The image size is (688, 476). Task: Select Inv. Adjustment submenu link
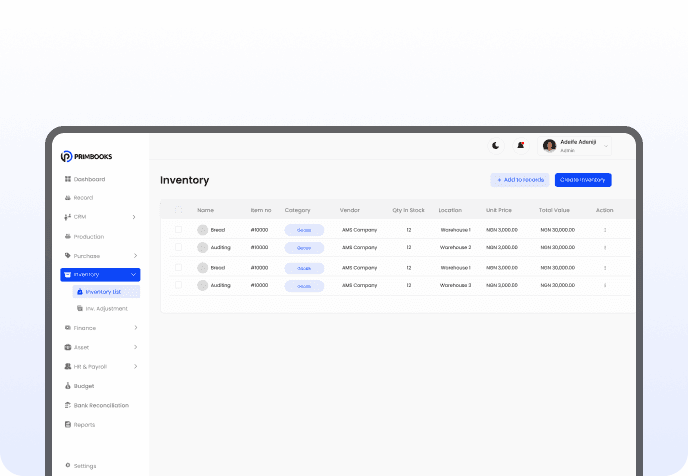(102, 308)
